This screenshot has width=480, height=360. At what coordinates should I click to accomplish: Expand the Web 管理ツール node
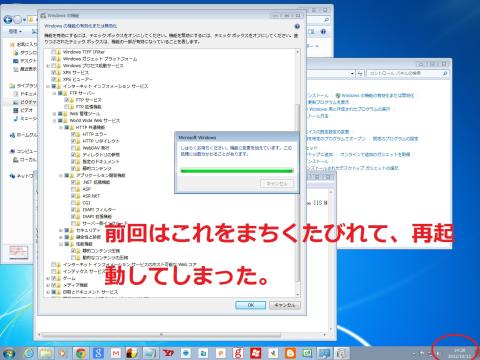(54, 114)
